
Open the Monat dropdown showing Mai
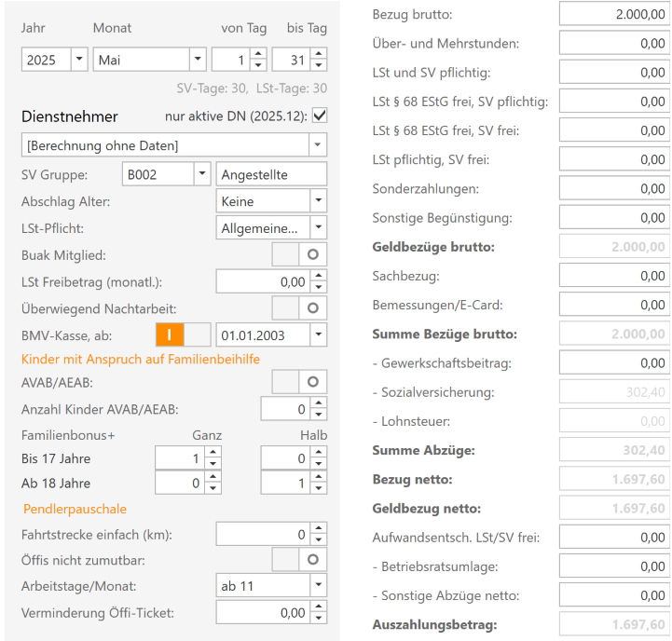click(x=197, y=60)
